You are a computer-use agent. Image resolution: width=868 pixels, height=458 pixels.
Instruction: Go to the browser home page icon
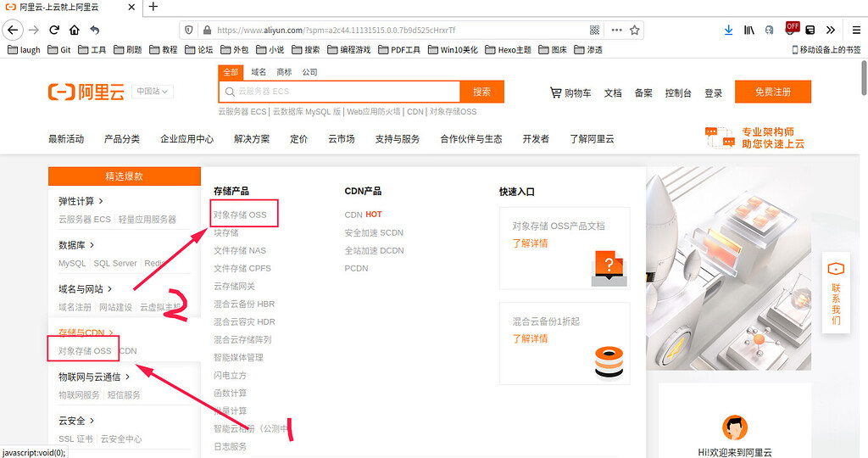click(75, 30)
